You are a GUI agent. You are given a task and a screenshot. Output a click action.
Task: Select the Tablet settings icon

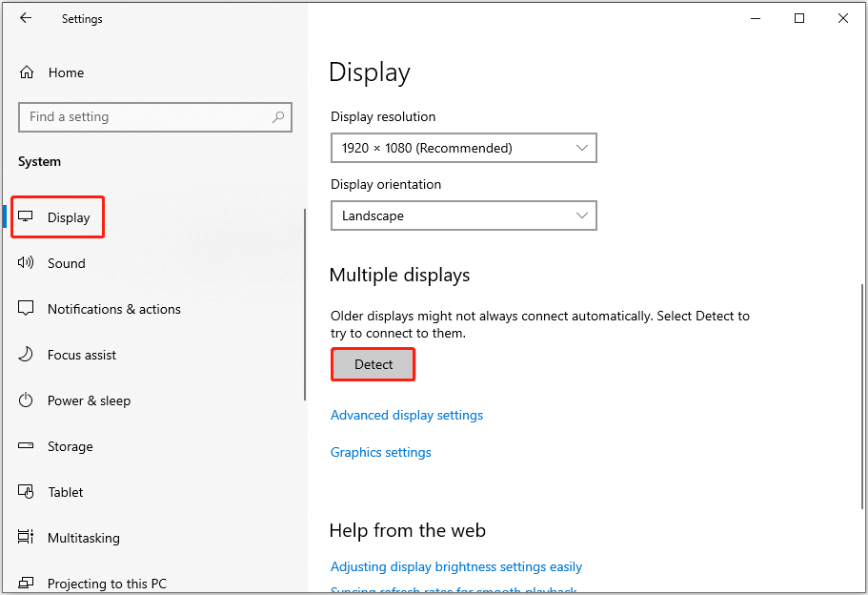pos(28,492)
